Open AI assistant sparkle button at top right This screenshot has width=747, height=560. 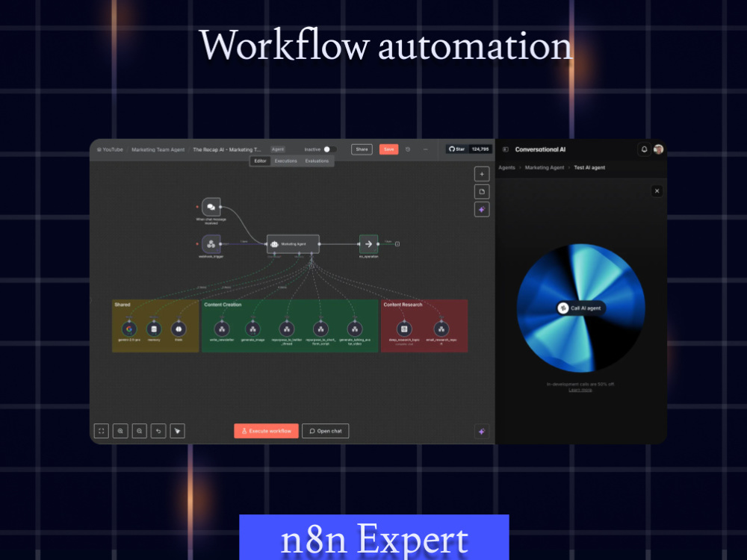click(x=482, y=210)
